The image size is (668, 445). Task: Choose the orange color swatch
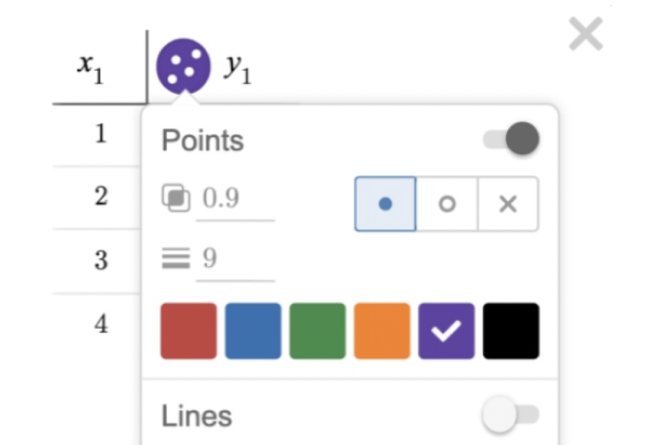pos(382,331)
